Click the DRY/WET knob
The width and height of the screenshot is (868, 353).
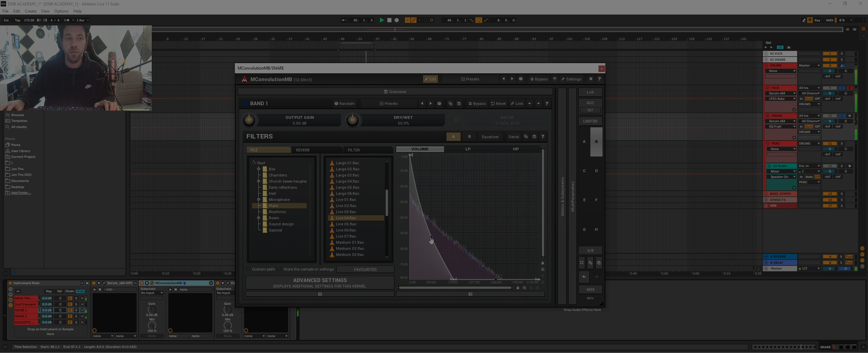click(352, 120)
